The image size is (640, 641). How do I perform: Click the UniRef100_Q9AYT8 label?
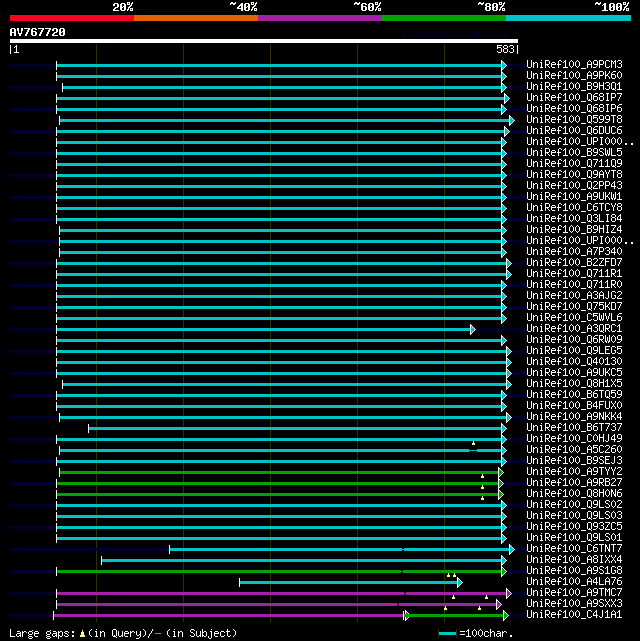tap(574, 175)
